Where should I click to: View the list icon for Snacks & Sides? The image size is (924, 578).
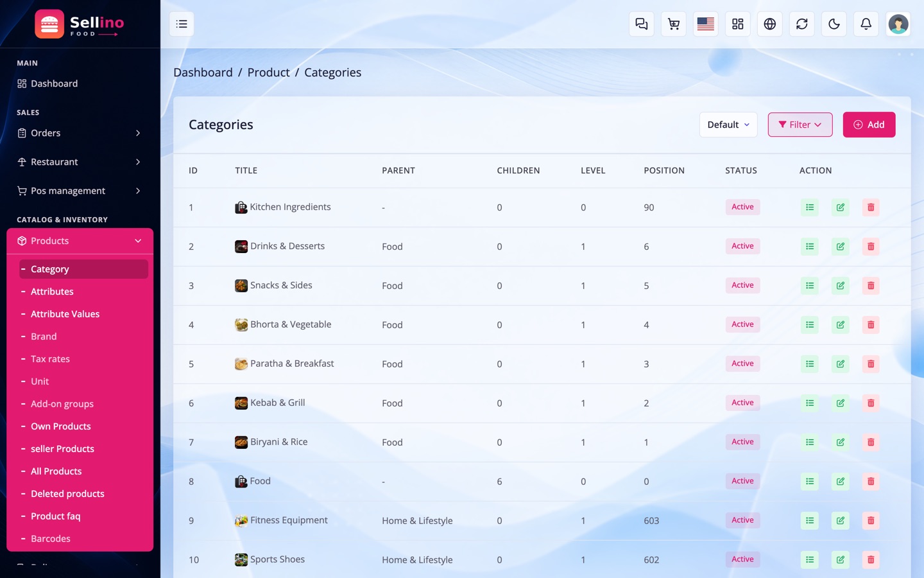[810, 286]
